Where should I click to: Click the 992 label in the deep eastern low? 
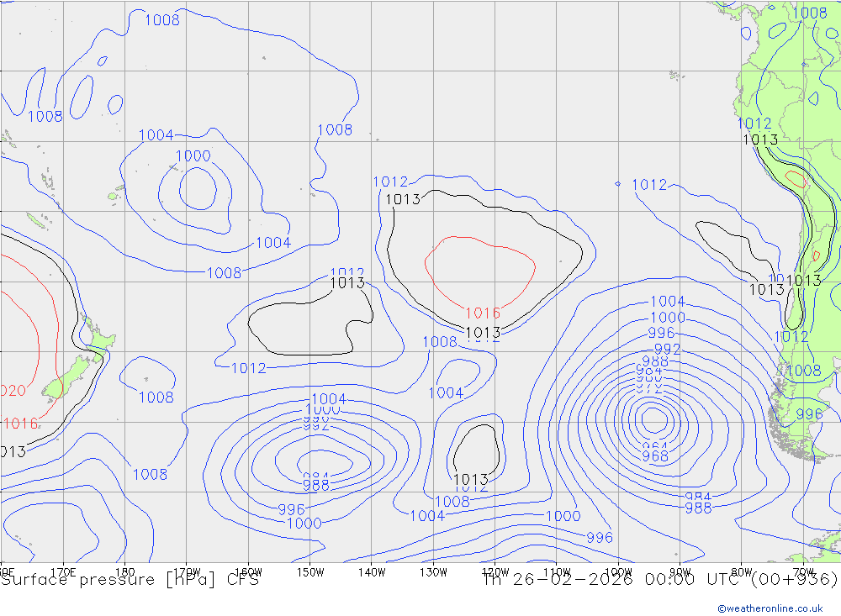coord(667,350)
